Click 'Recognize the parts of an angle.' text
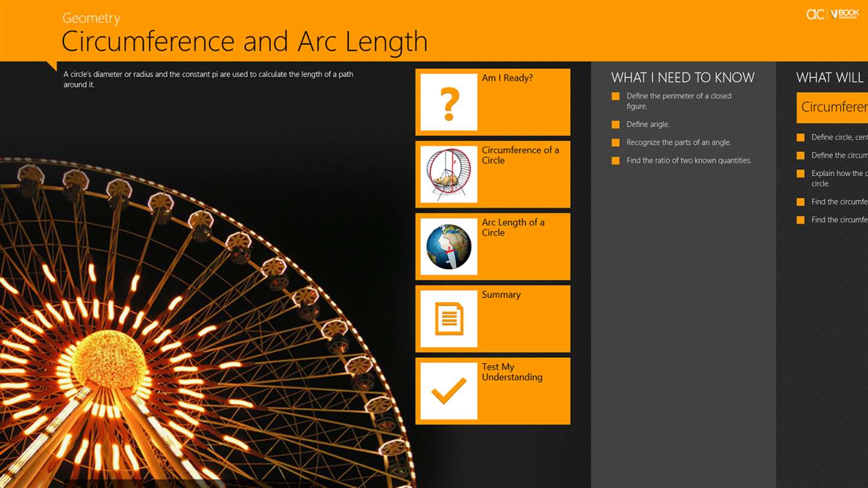 click(679, 142)
